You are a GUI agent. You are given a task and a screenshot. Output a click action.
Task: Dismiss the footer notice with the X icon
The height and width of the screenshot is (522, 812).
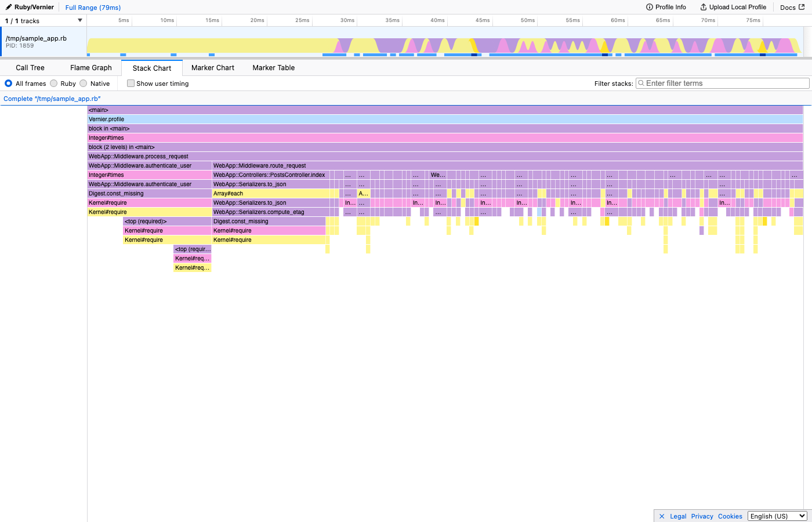[x=661, y=516]
